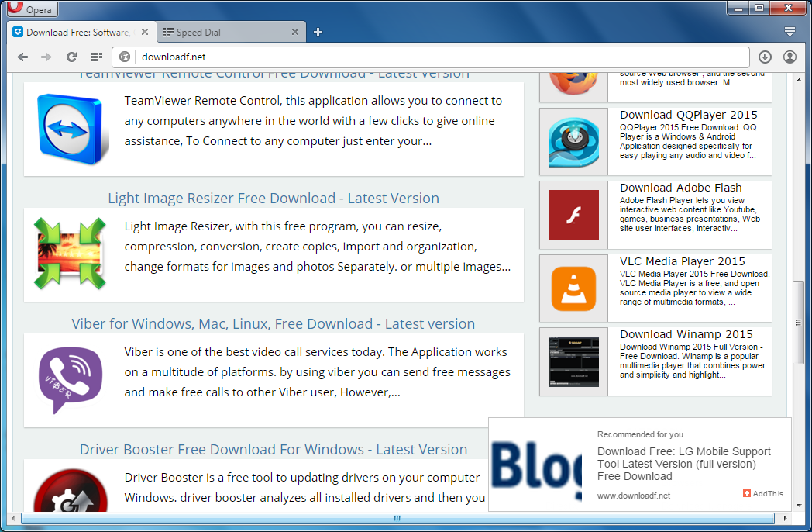
Task: Click the QQPlayer icon in sidebar
Action: [x=574, y=142]
